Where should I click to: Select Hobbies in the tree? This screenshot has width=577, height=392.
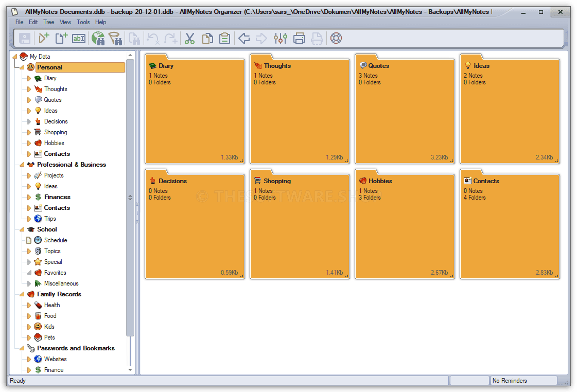pos(54,143)
